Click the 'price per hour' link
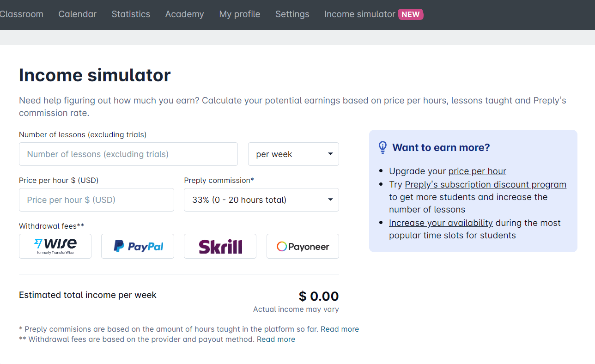 (477, 171)
